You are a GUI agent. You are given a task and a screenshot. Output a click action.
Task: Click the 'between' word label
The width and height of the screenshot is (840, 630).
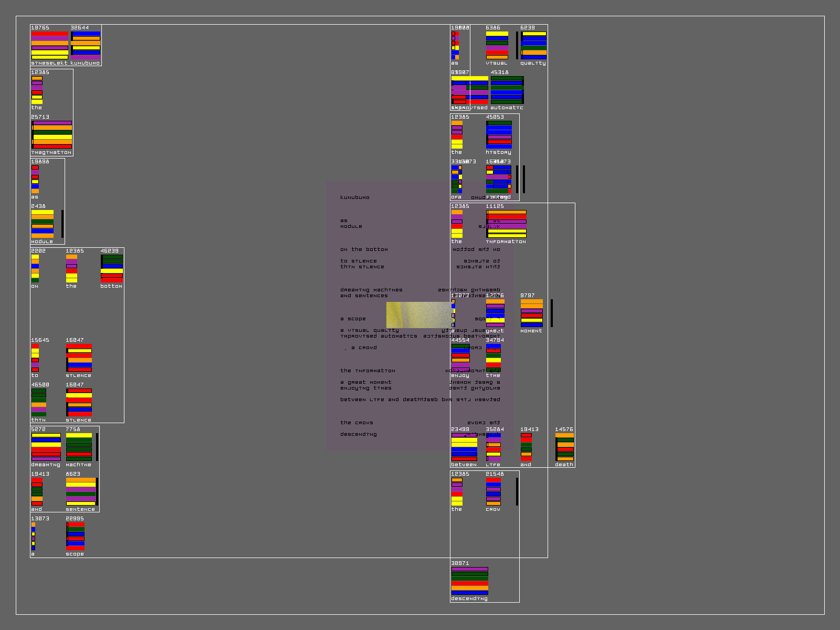(x=464, y=465)
